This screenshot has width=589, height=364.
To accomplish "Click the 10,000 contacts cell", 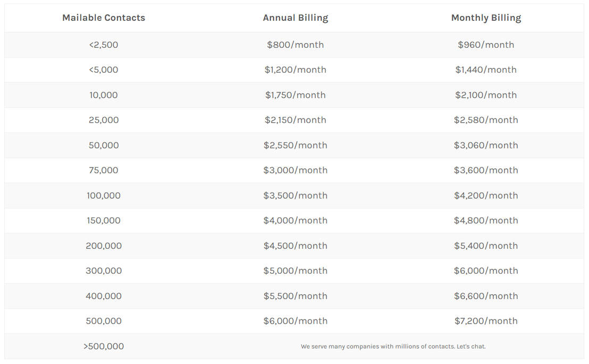I will point(104,95).
